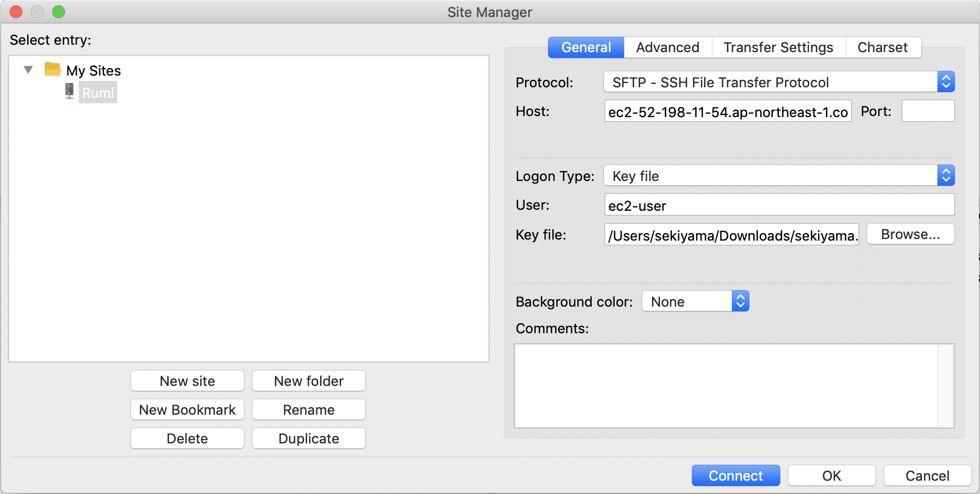Click into the Key file path field
Image resolution: width=980 pixels, height=494 pixels.
[x=731, y=234]
